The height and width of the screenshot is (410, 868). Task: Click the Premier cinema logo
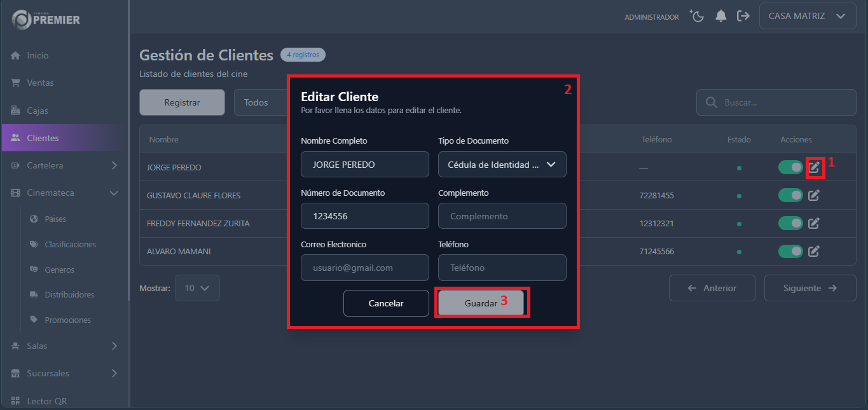tap(45, 19)
